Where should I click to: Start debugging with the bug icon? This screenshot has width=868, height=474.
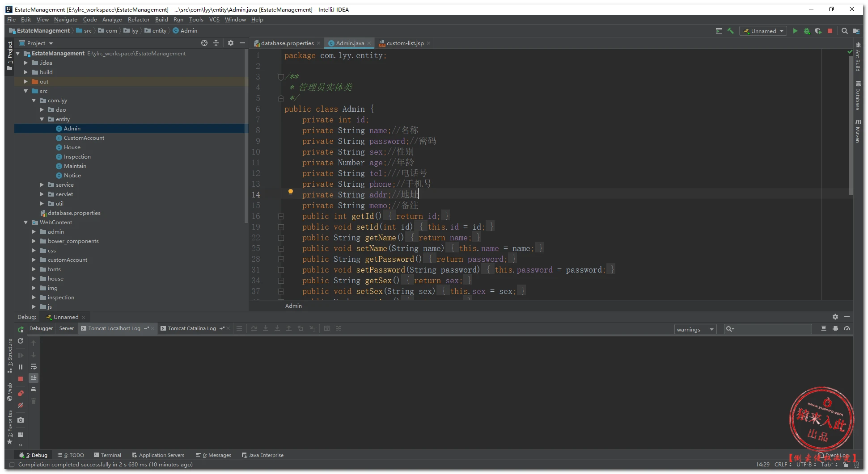[807, 31]
